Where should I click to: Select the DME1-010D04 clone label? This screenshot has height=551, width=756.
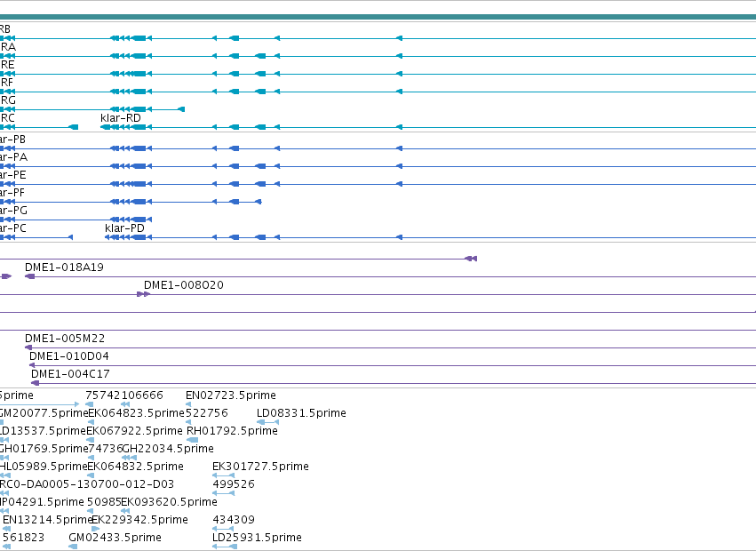point(69,356)
